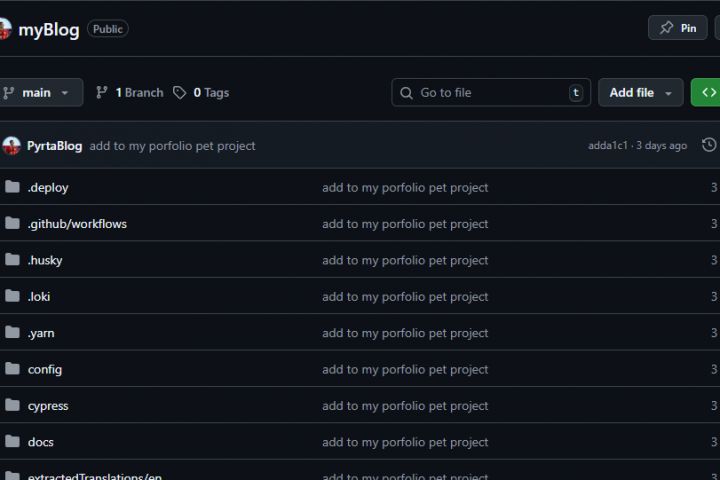Click the folder icon beside config

12,369
